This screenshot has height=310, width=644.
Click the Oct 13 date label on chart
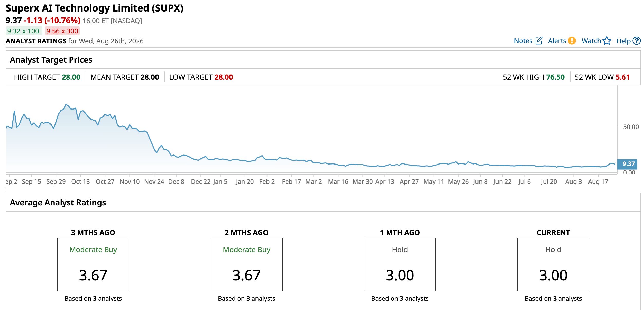pos(80,182)
